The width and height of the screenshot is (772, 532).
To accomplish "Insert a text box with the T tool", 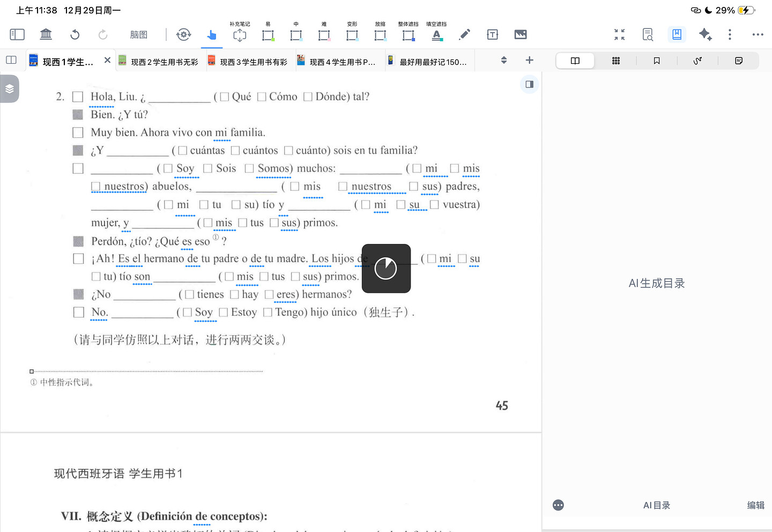I will pyautogui.click(x=492, y=35).
